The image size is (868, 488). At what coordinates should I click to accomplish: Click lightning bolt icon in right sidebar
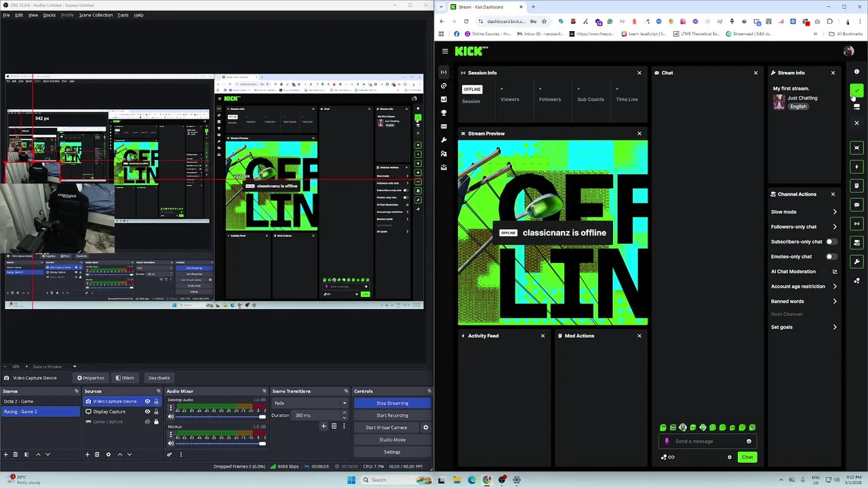(856, 167)
